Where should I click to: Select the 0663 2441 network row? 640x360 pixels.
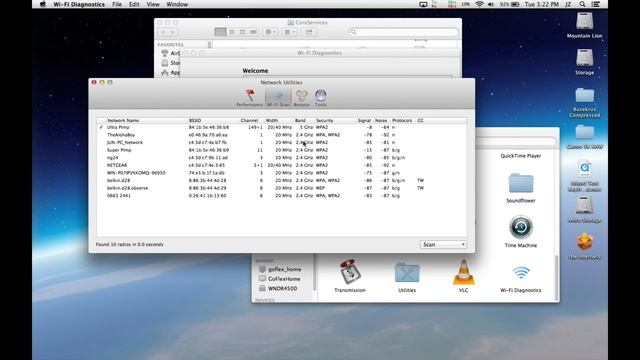pos(281,196)
